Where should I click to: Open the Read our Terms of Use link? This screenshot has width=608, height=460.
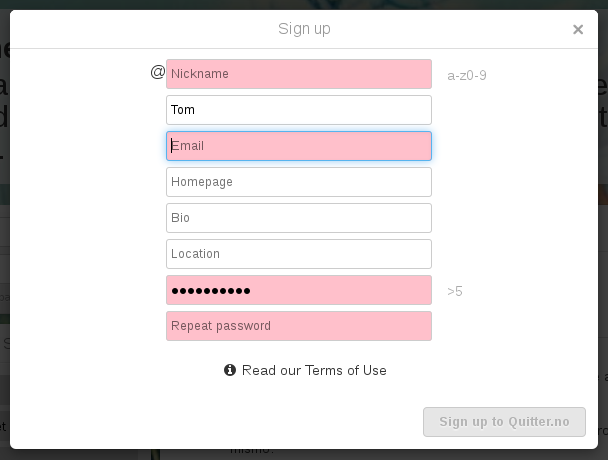pyautogui.click(x=314, y=370)
